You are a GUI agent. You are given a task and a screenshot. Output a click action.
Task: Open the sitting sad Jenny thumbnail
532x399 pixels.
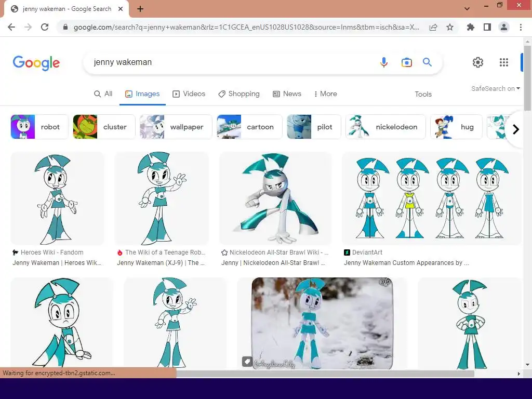[x=62, y=323]
